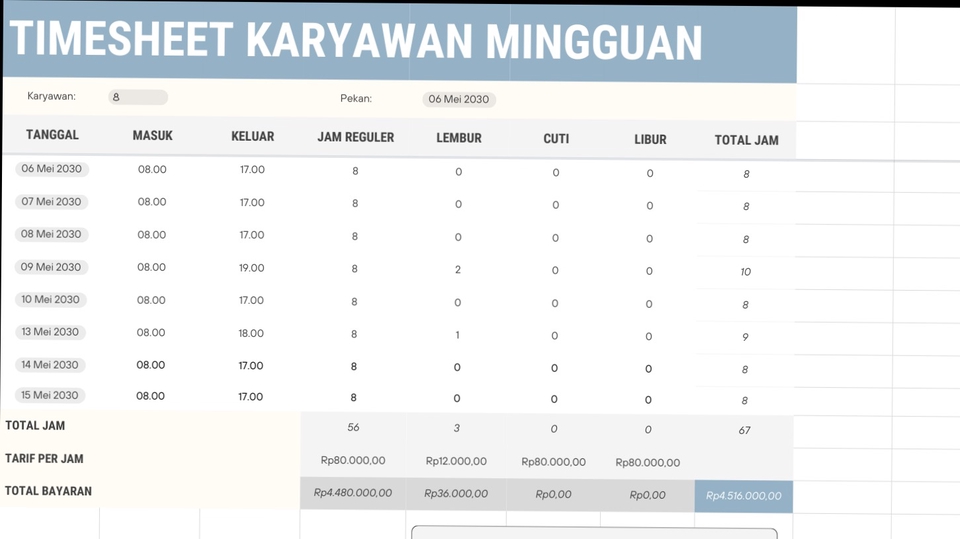
Task: Open the Pekan date chip 06 Mei 2030
Action: [x=458, y=99]
